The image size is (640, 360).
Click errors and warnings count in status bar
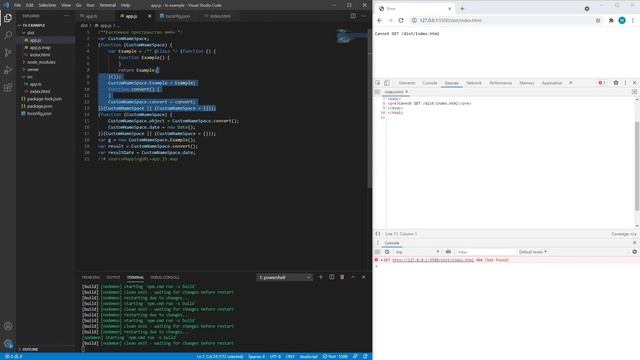pos(13,356)
